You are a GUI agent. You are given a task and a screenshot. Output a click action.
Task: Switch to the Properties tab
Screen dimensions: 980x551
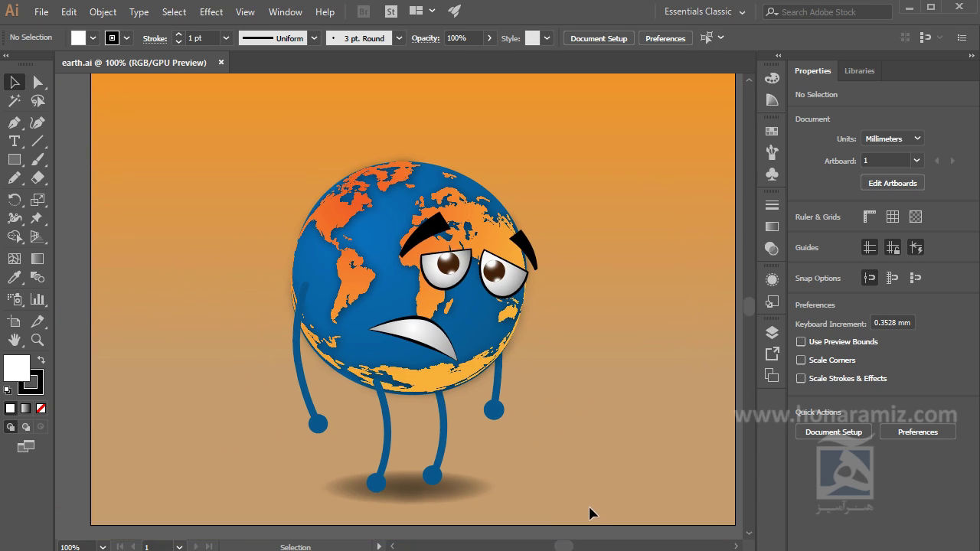[812, 70]
